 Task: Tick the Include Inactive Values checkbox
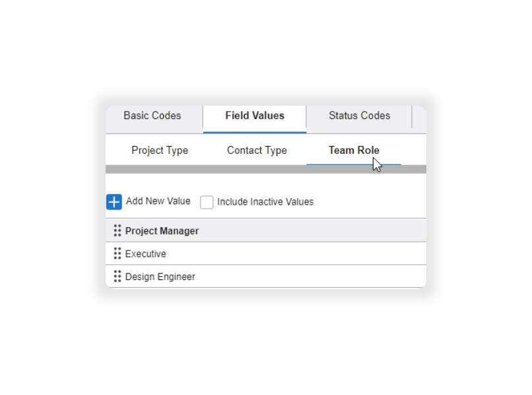click(x=207, y=202)
